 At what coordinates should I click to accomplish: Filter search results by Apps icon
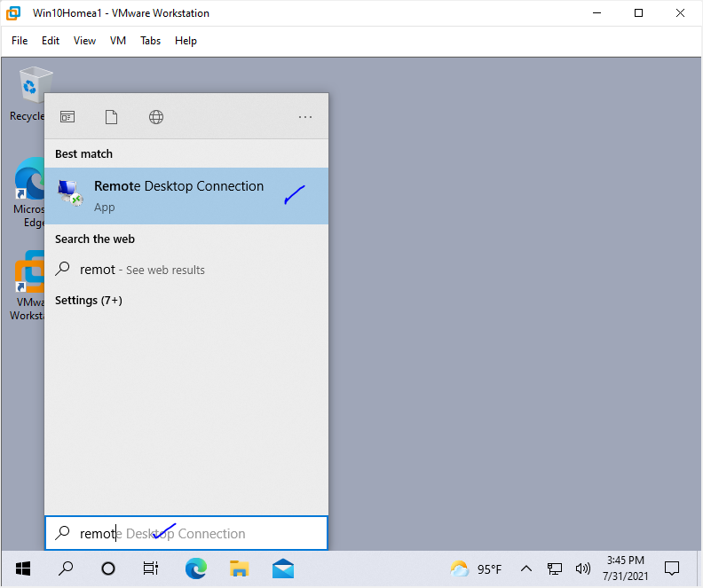67,117
